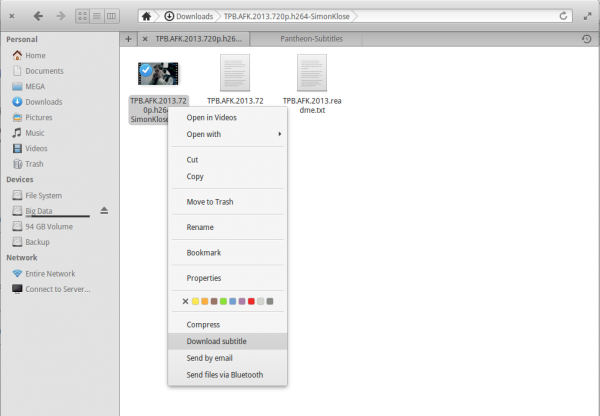The image size is (600, 416).
Task: Switch to icon grid view
Action: pyautogui.click(x=82, y=17)
